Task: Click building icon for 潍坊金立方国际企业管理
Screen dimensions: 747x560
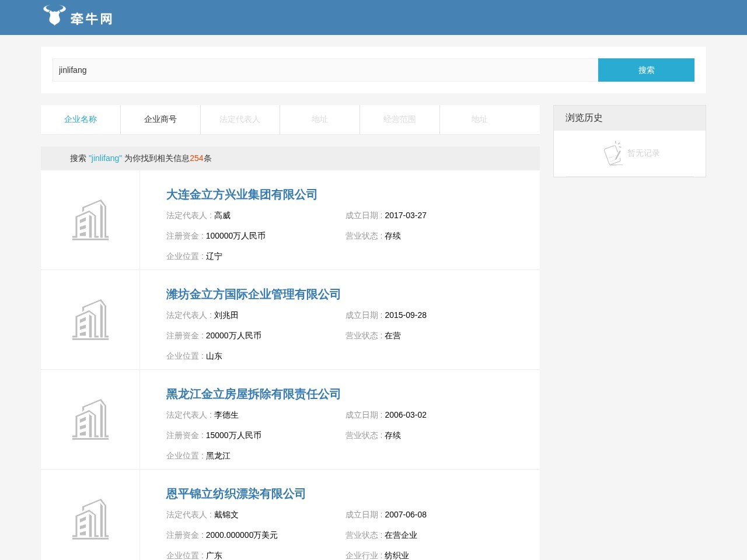Action: click(90, 320)
